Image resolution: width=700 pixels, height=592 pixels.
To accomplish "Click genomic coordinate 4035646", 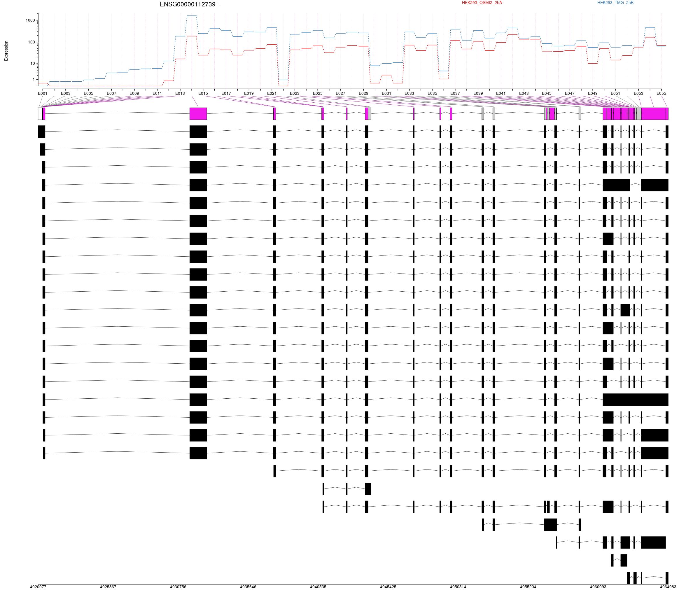I will coord(248,587).
